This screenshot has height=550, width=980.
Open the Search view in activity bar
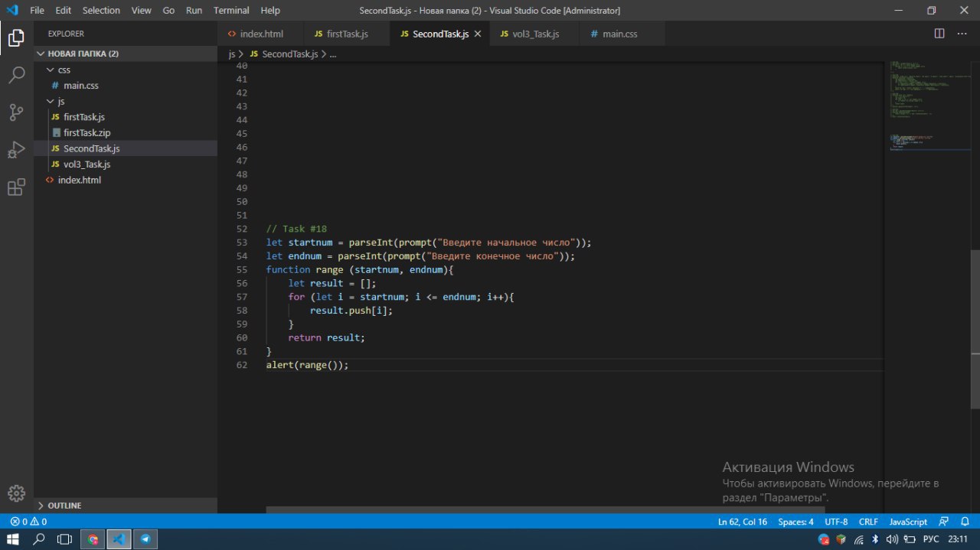(16, 75)
